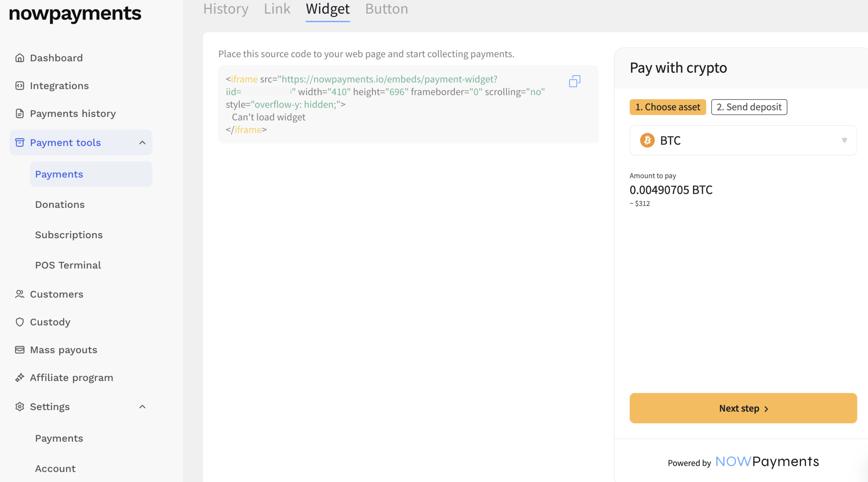Open the Affiliate program page
868x482 pixels.
pyautogui.click(x=71, y=377)
